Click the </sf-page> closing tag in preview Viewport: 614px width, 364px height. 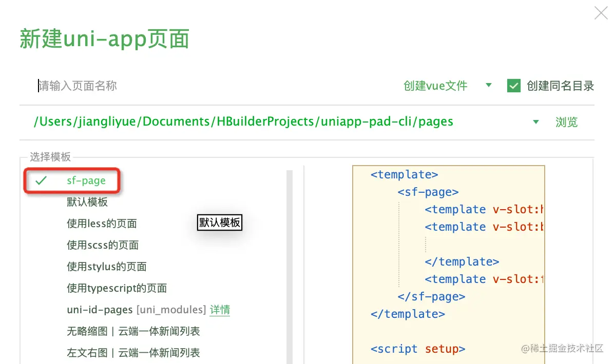tap(431, 297)
